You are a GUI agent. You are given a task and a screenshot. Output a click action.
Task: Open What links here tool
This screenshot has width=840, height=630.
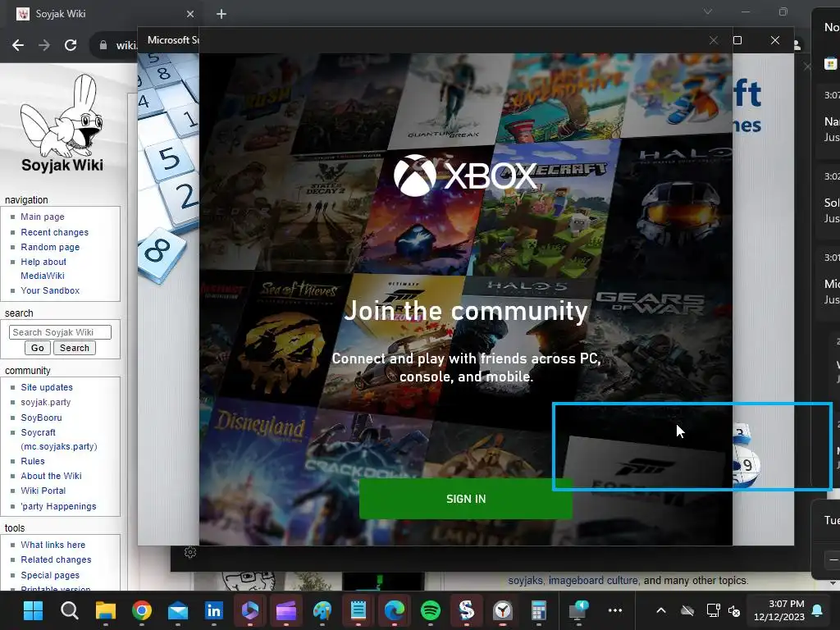pos(53,545)
